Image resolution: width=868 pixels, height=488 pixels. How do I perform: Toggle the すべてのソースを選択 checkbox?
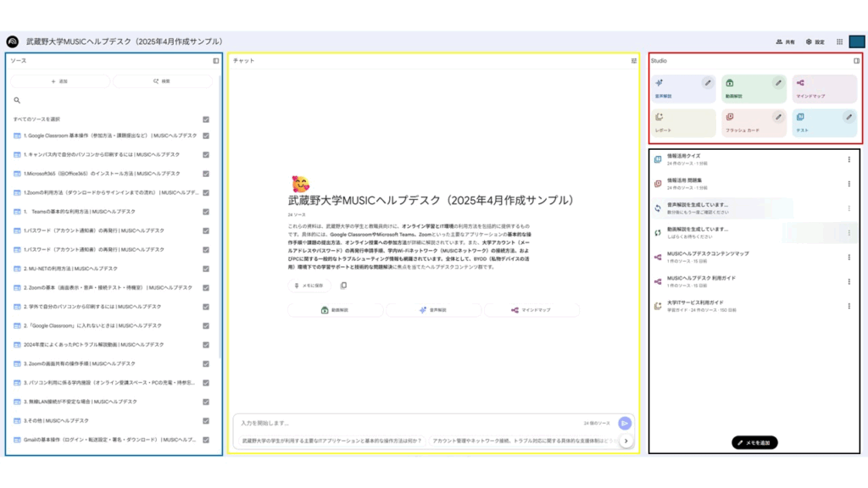coord(206,119)
